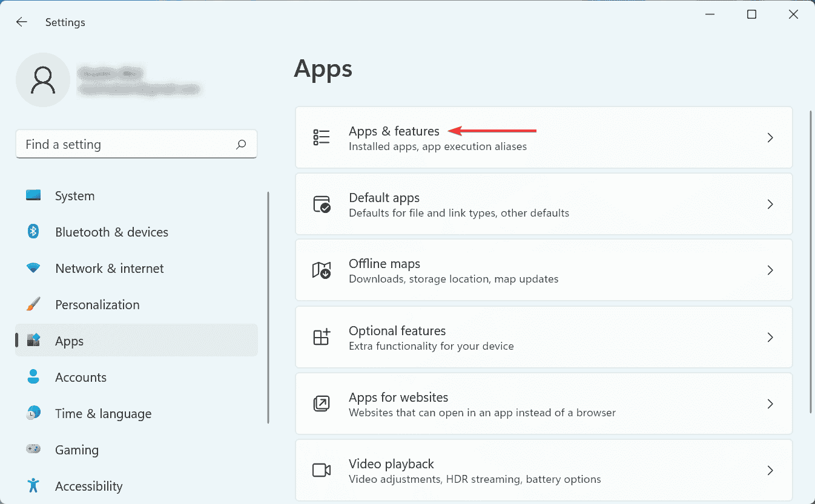Click the Apps & features list icon
The height and width of the screenshot is (504, 815).
coord(322,137)
